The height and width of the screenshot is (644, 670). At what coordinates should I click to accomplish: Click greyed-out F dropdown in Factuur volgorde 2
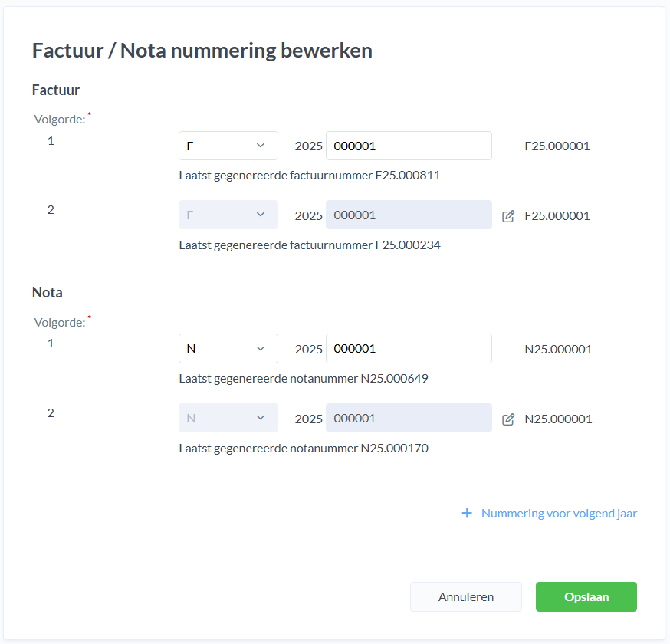click(x=228, y=215)
